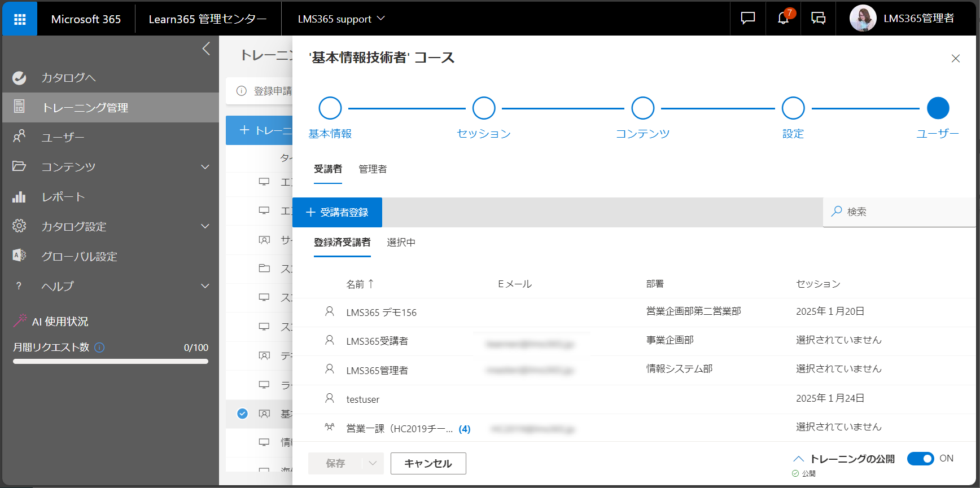
Task: Click the testuser name cell
Action: [x=363, y=399]
